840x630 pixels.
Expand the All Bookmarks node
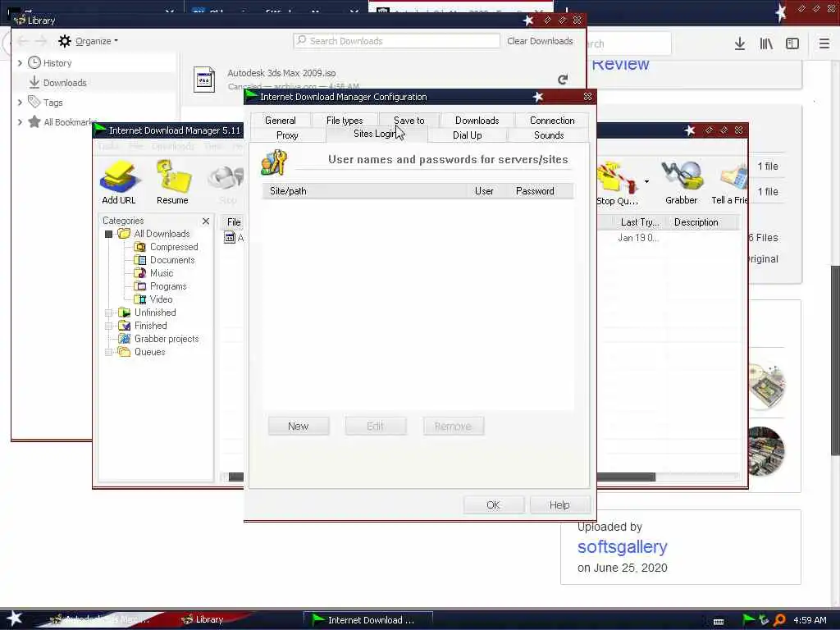pos(20,121)
